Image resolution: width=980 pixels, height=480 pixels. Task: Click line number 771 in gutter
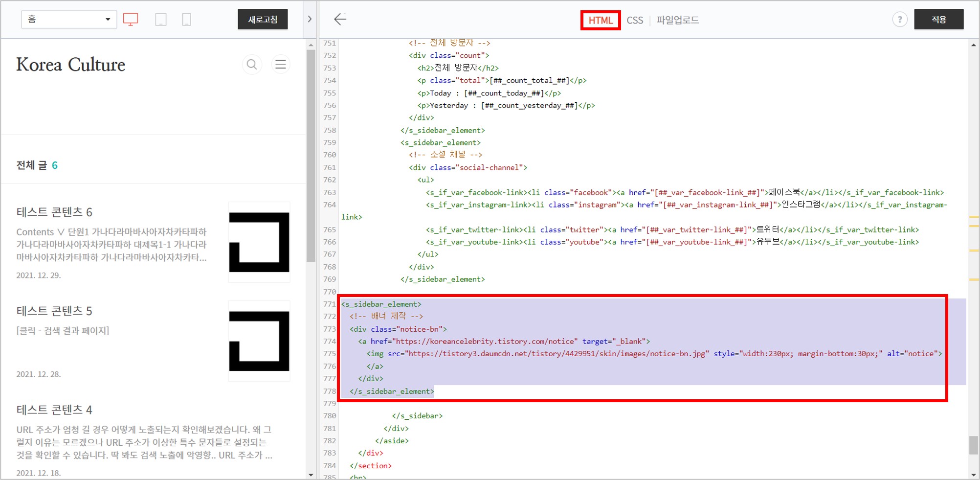330,304
